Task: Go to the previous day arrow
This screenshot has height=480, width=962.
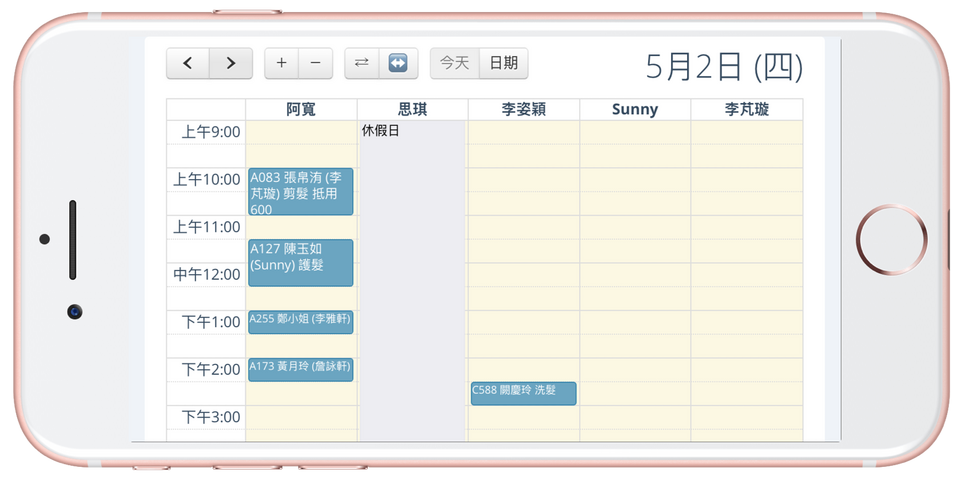Action: [188, 63]
